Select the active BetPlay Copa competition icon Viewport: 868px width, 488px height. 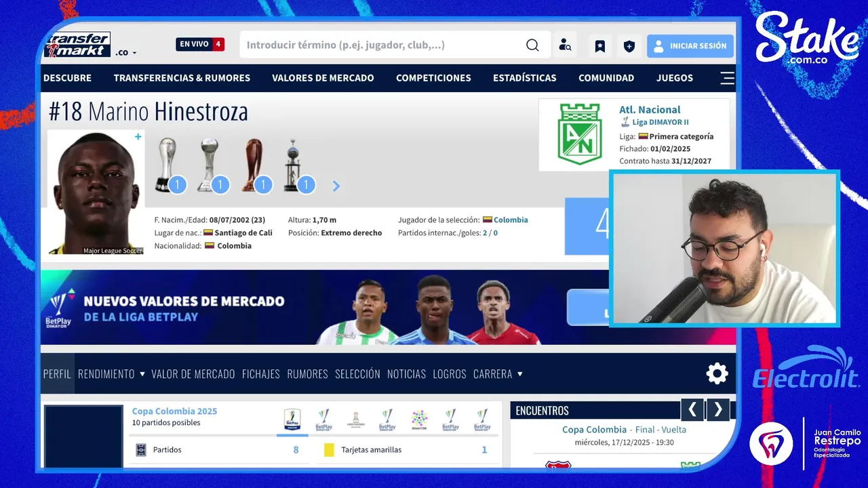coord(292,420)
